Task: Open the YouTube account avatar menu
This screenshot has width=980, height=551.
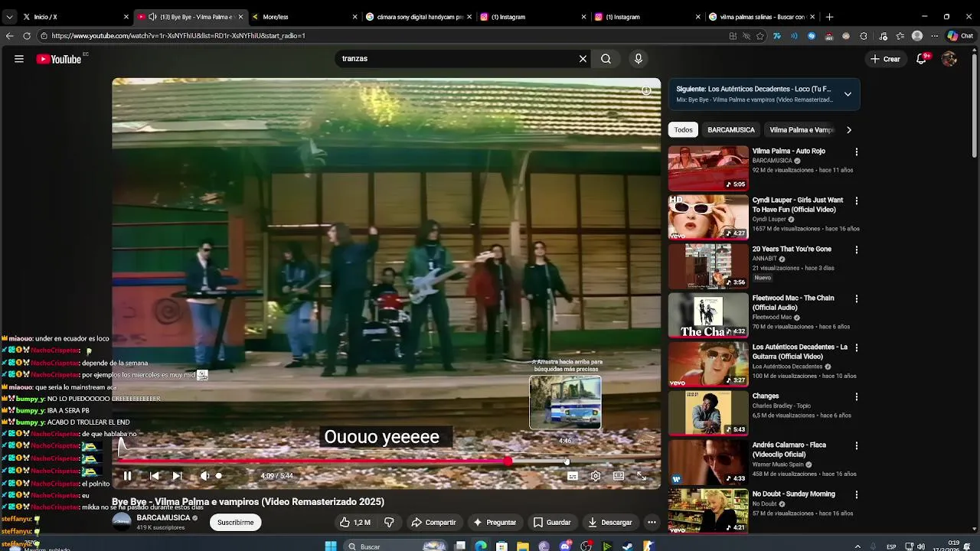Action: point(949,59)
